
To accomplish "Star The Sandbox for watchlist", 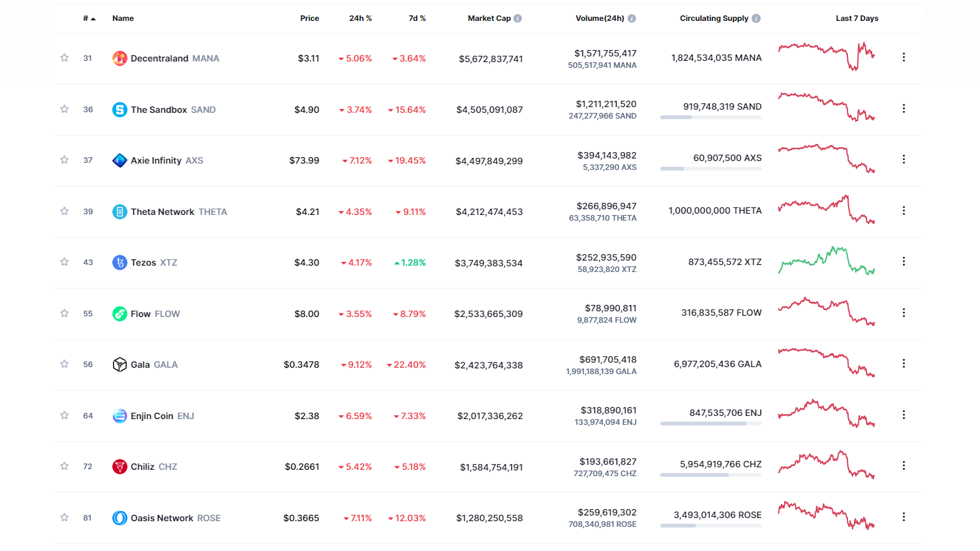I will click(x=64, y=109).
